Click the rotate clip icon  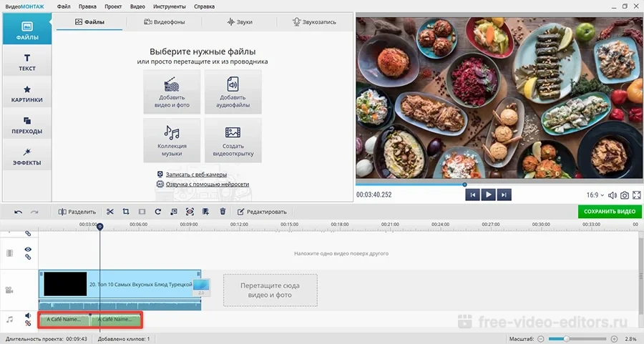(x=157, y=212)
